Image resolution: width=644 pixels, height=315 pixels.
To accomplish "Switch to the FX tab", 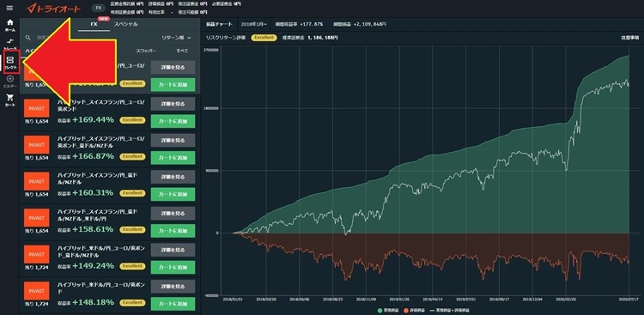I will pos(95,25).
